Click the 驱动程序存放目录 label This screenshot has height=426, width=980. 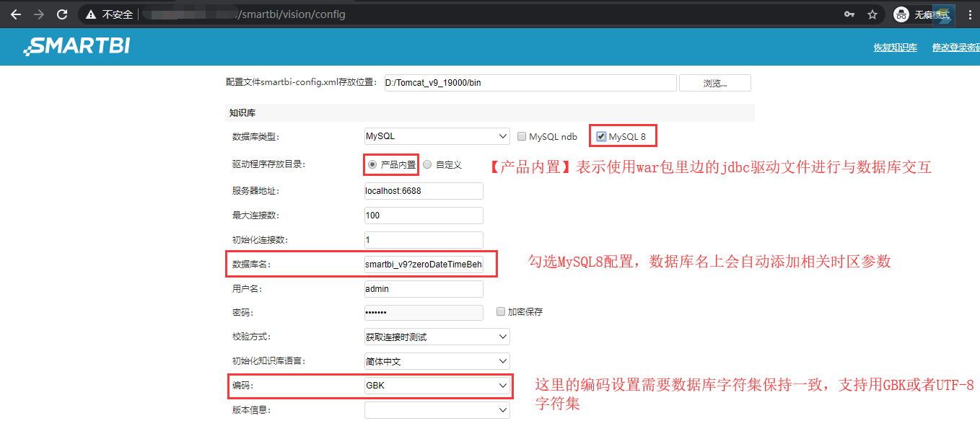(x=268, y=165)
